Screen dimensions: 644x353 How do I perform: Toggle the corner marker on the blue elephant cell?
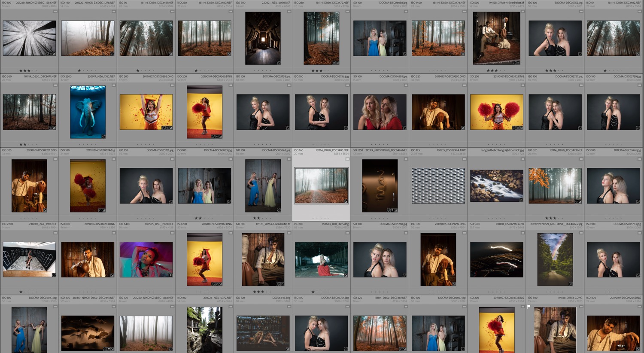pos(114,85)
